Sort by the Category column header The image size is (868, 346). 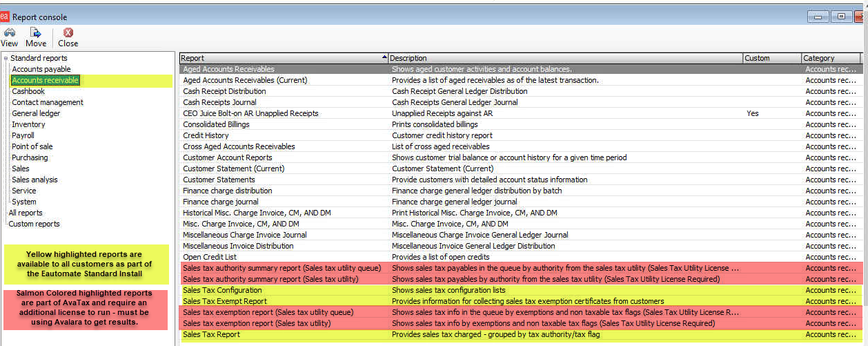831,58
